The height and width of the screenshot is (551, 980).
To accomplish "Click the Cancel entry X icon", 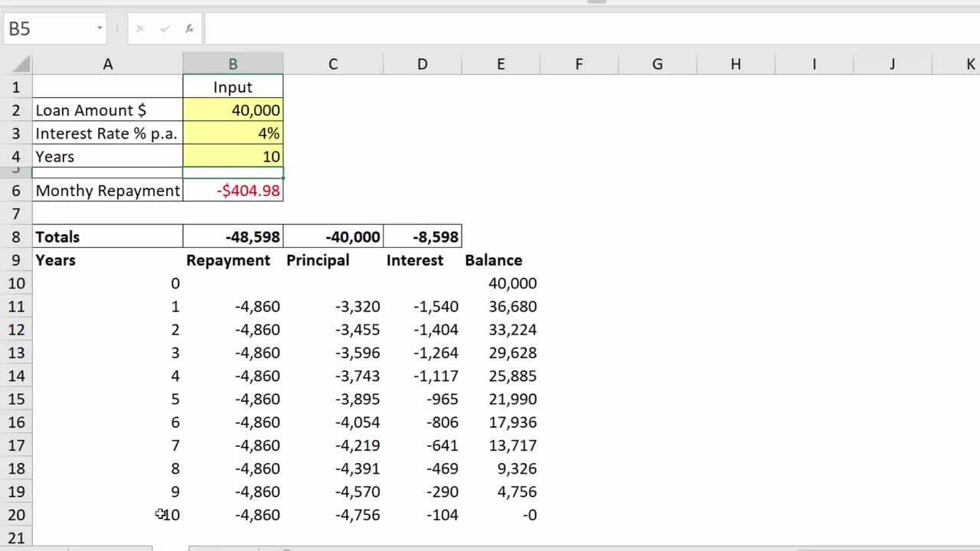I will [140, 29].
